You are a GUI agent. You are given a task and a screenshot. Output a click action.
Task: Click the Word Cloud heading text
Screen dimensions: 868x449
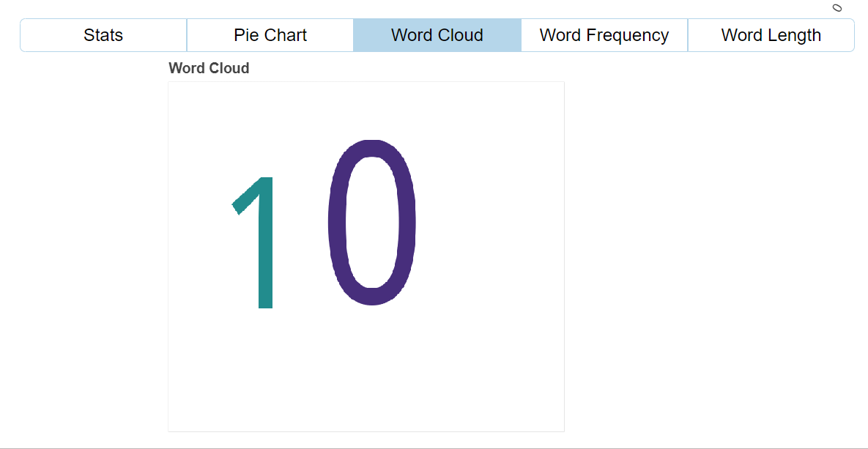pyautogui.click(x=209, y=67)
